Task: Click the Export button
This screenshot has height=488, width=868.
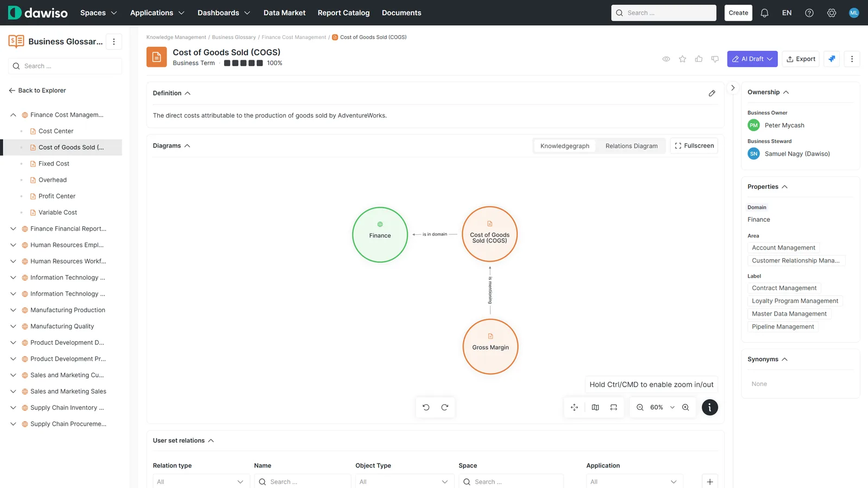Action: (801, 59)
